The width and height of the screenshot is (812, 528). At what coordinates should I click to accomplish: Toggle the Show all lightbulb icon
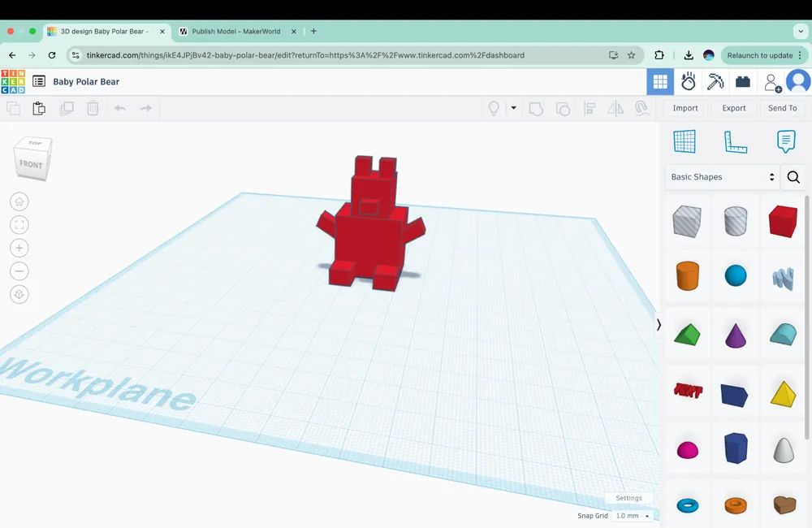click(x=494, y=108)
